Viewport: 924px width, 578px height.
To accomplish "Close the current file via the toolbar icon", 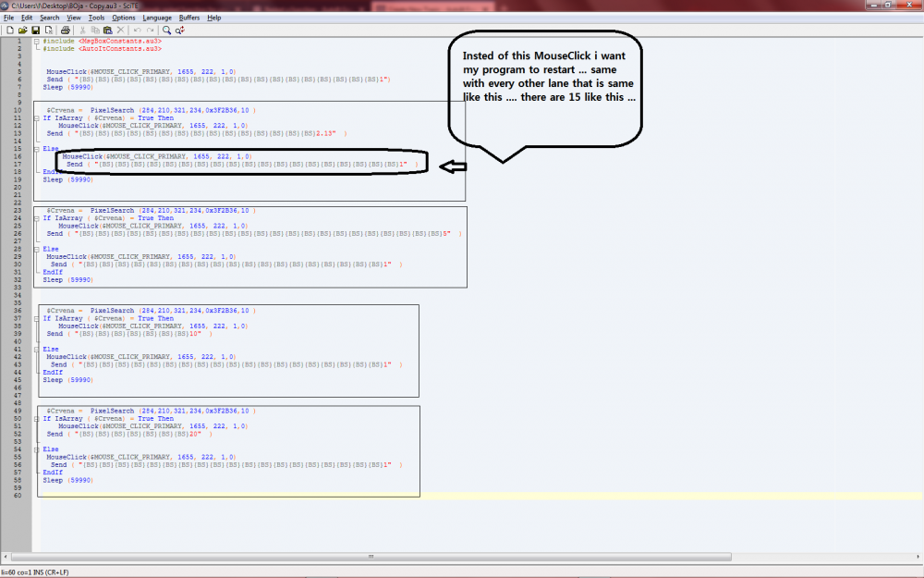I will click(48, 31).
